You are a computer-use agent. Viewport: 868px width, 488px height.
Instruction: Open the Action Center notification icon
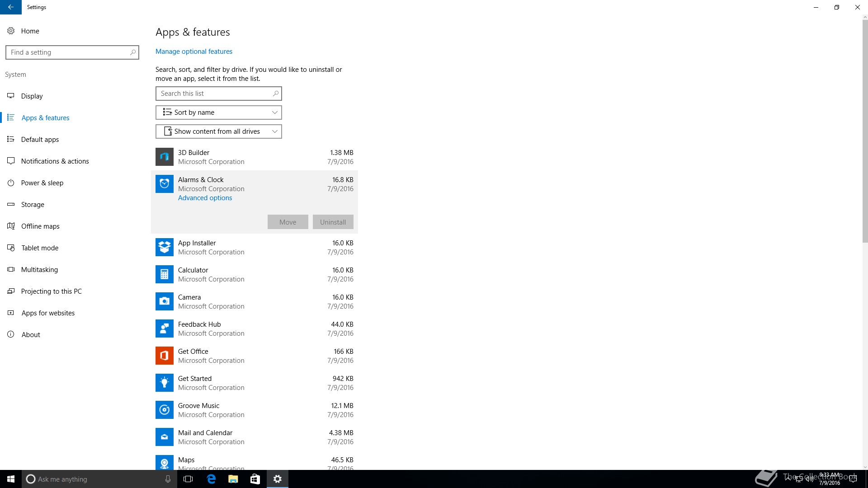click(853, 479)
